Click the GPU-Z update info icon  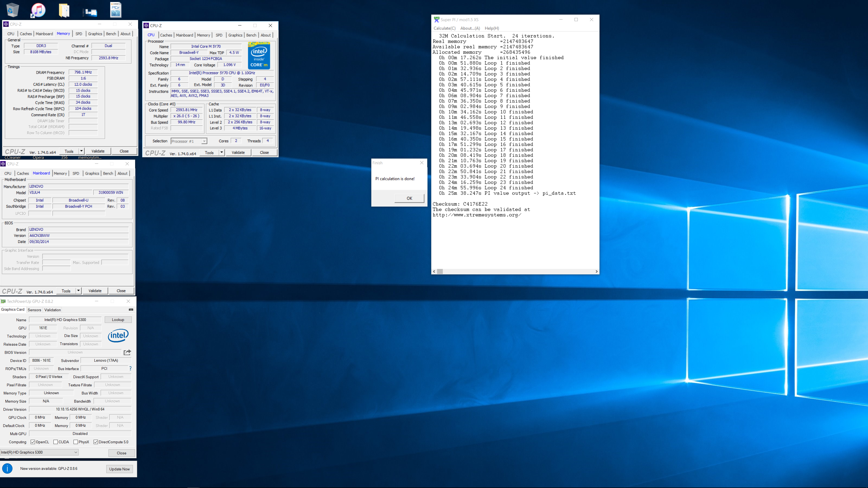(x=7, y=468)
